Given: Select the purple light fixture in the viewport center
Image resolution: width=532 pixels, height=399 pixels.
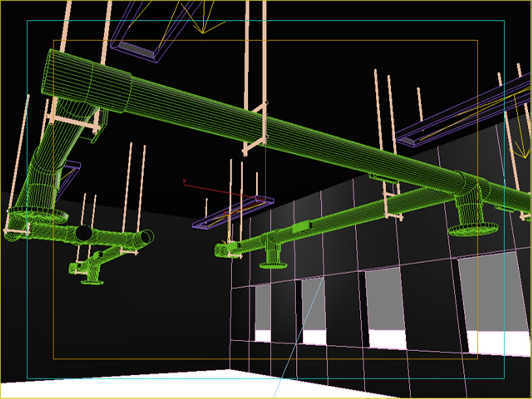Looking at the screenshot, I should pyautogui.click(x=233, y=212).
